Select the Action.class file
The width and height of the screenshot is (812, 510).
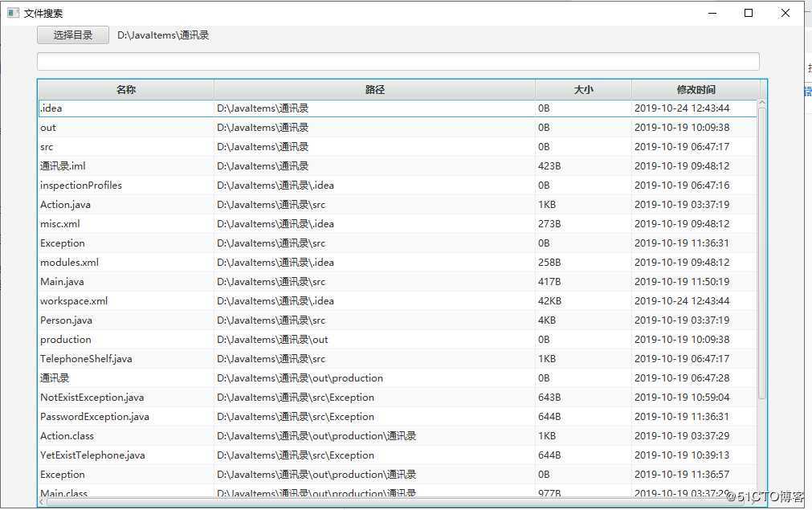pyautogui.click(x=67, y=436)
